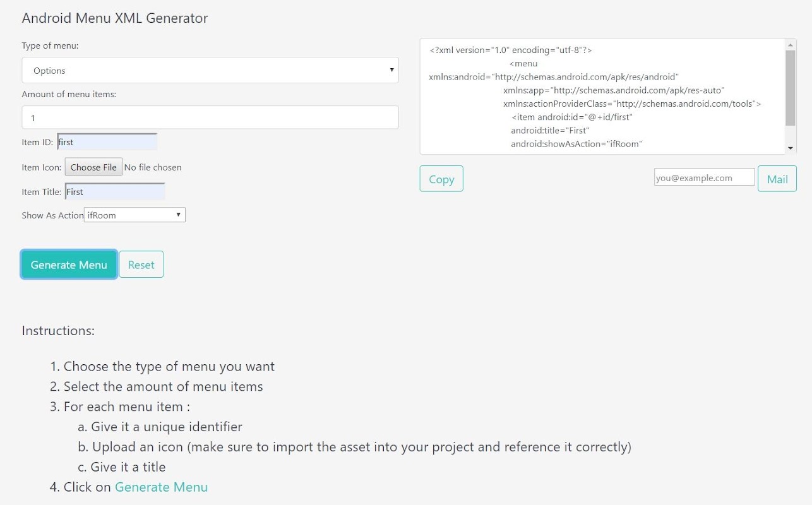This screenshot has width=812, height=505.
Task: Click the 'Item Icon:' label
Action: coord(42,167)
